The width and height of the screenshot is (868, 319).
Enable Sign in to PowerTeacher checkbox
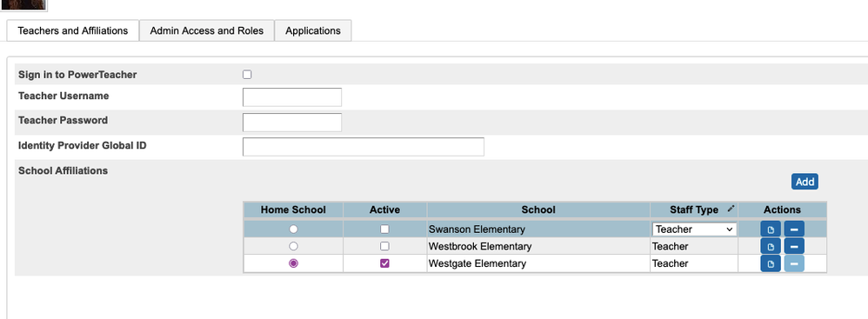tap(247, 75)
